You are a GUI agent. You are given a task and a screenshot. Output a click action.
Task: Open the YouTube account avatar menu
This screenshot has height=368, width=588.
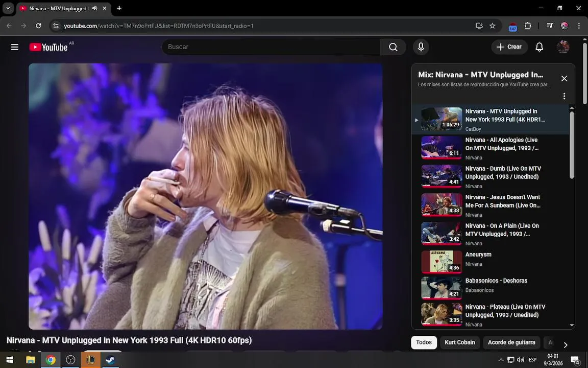(x=563, y=47)
